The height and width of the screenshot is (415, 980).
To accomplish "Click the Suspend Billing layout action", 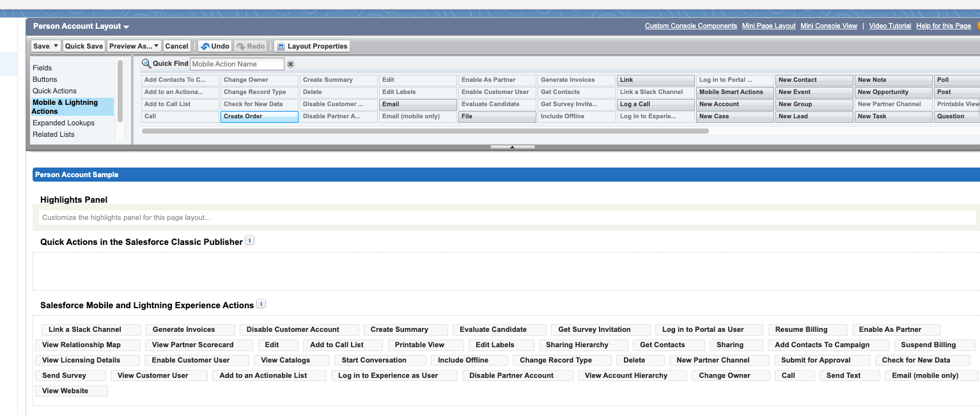I will coord(934,345).
